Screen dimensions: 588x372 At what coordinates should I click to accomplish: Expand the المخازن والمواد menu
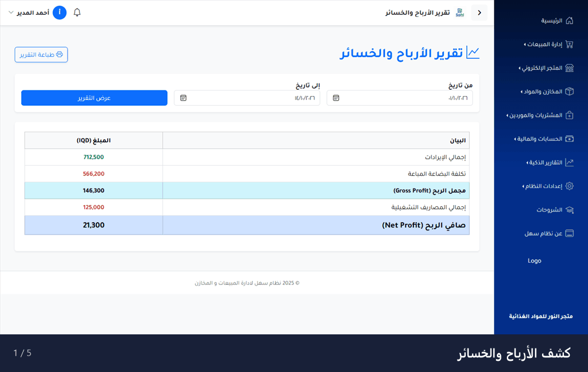click(542, 92)
